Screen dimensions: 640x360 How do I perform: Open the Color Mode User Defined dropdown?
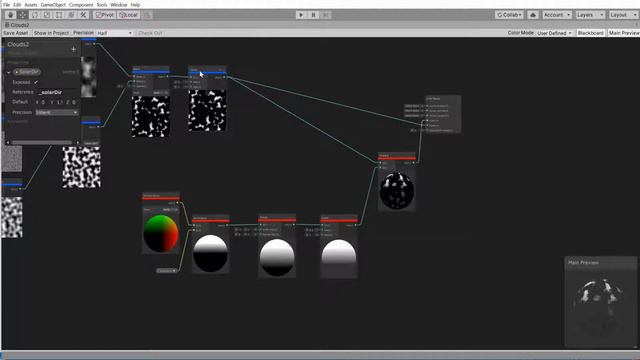[554, 33]
